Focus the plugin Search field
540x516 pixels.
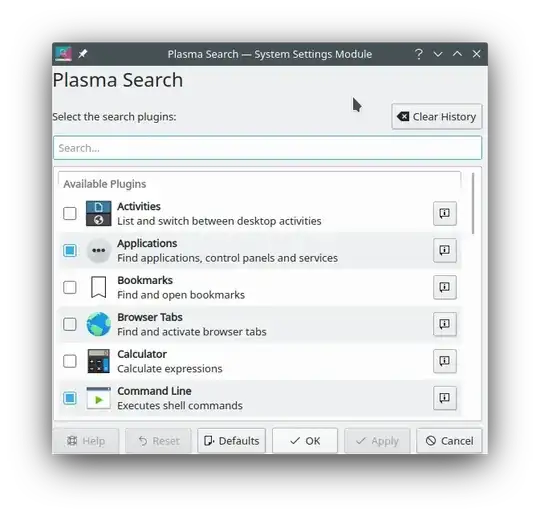(x=268, y=148)
